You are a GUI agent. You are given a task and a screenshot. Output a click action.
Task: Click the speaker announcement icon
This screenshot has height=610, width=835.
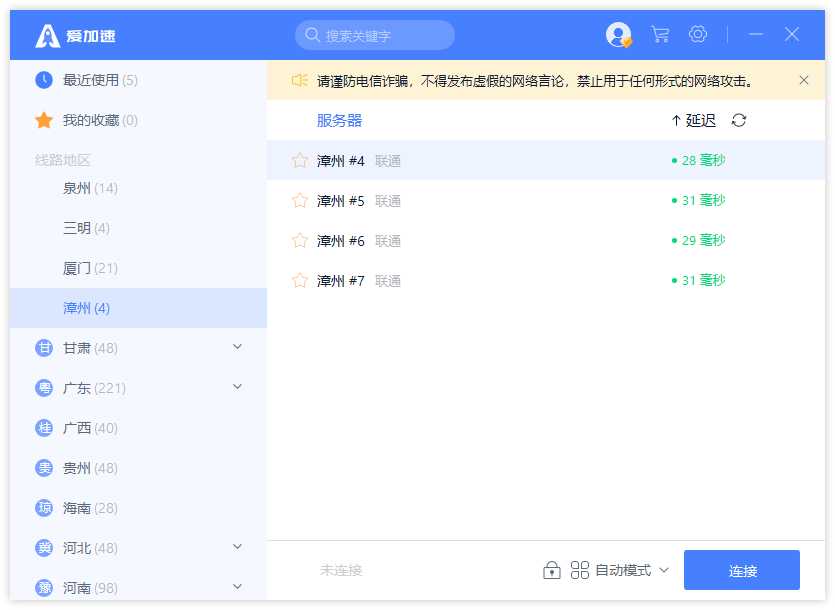pos(299,80)
